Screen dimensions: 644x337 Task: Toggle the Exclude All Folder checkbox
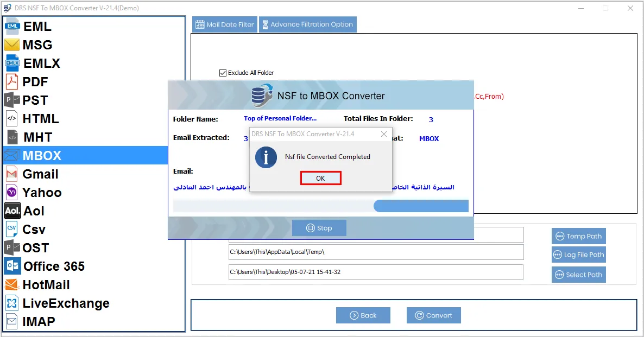click(223, 73)
